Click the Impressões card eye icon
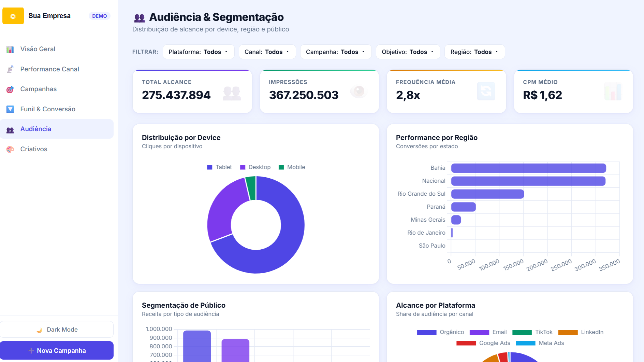 (x=359, y=91)
